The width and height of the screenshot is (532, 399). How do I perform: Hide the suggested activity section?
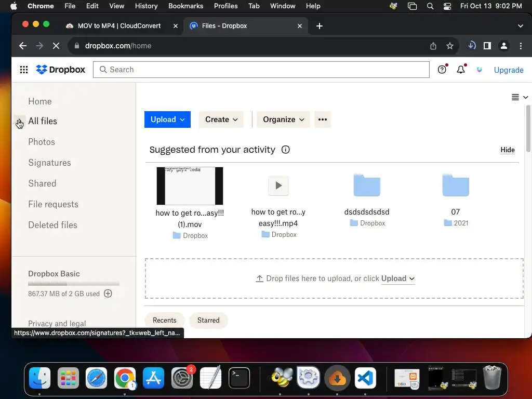pyautogui.click(x=508, y=150)
